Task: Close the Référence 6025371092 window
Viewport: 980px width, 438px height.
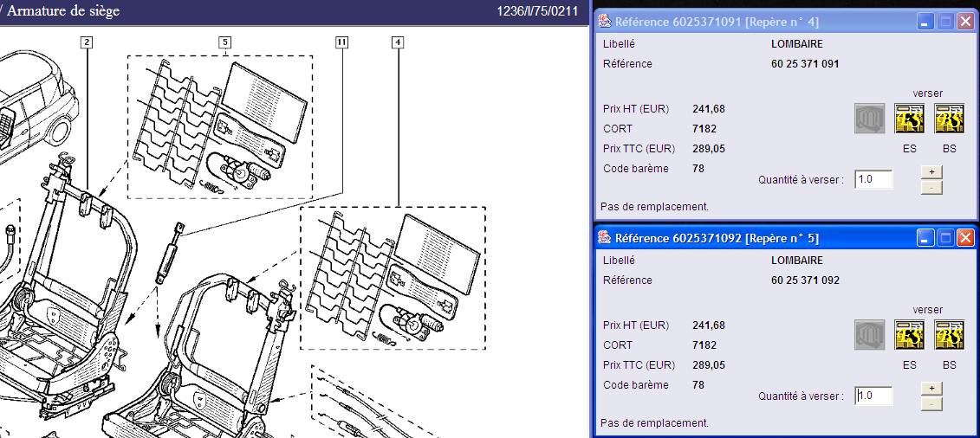Action: click(x=965, y=238)
